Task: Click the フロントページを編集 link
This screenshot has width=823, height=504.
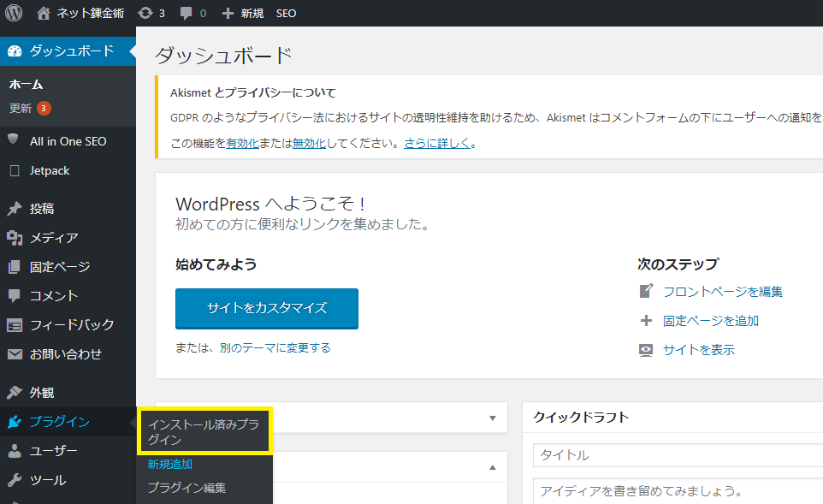Action: (x=722, y=292)
